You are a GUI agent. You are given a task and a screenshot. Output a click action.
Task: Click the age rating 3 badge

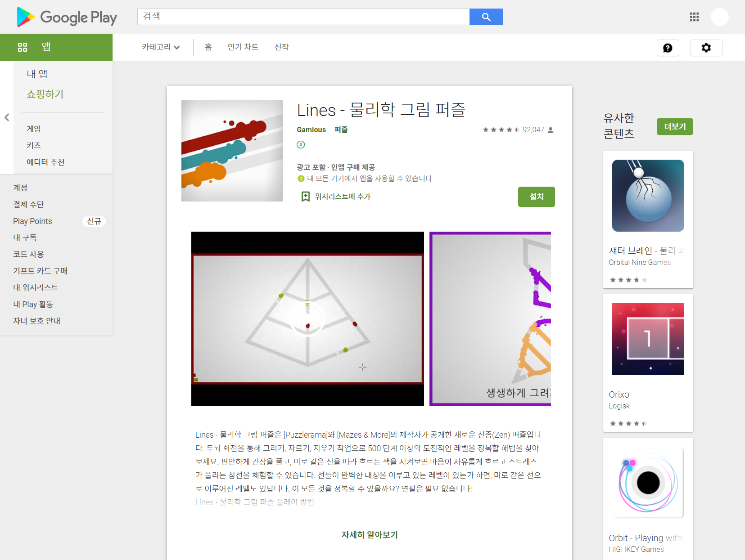tap(301, 144)
